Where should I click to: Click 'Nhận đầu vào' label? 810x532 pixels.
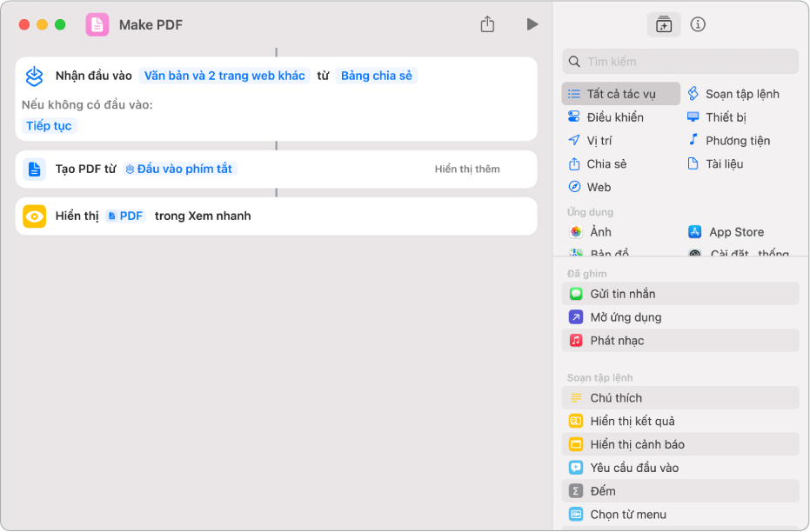93,76
